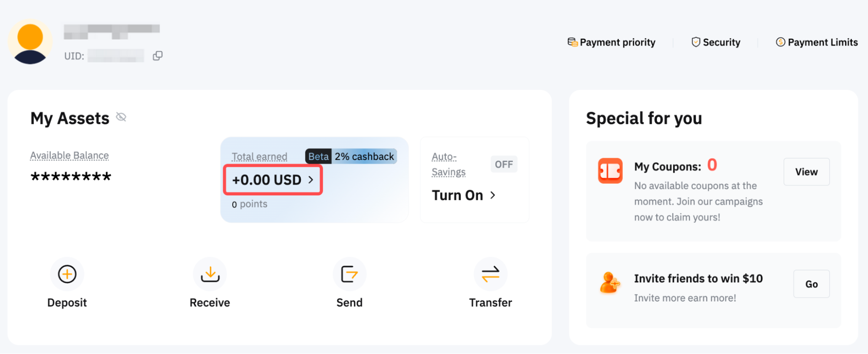Click the Available Balance label

[69, 155]
